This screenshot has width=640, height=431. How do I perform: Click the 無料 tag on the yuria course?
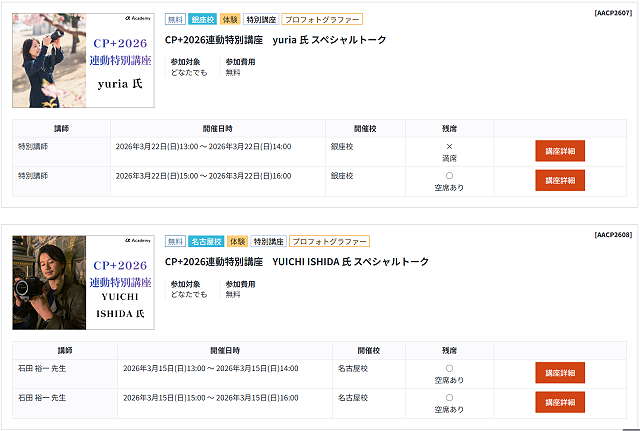tap(175, 19)
